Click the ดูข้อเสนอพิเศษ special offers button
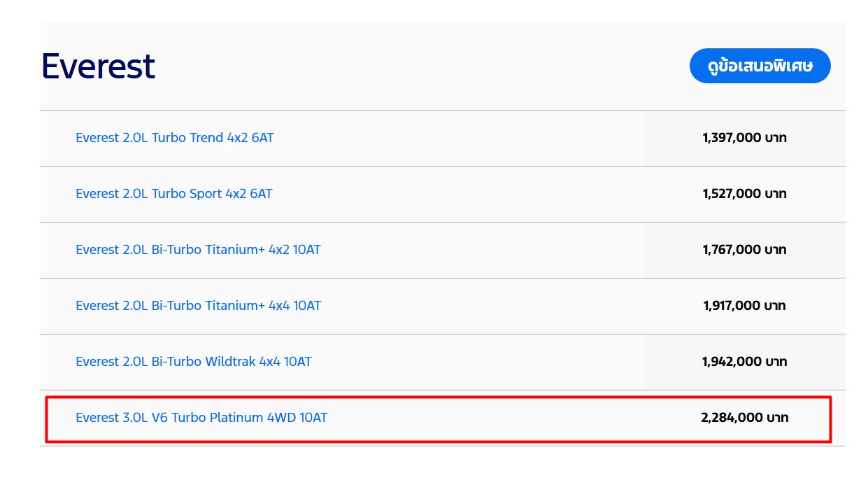The height and width of the screenshot is (480, 868). [760, 66]
